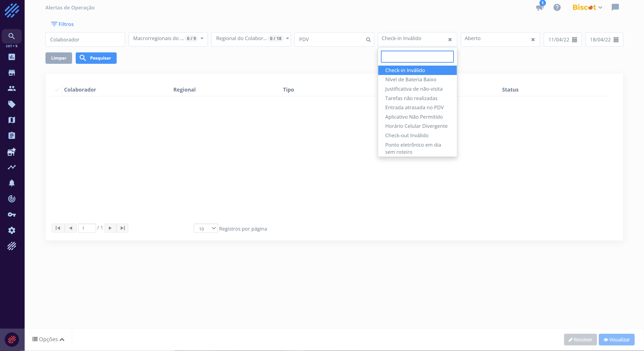Expand the Opções menu
Image resolution: width=644 pixels, height=351 pixels.
tap(49, 339)
